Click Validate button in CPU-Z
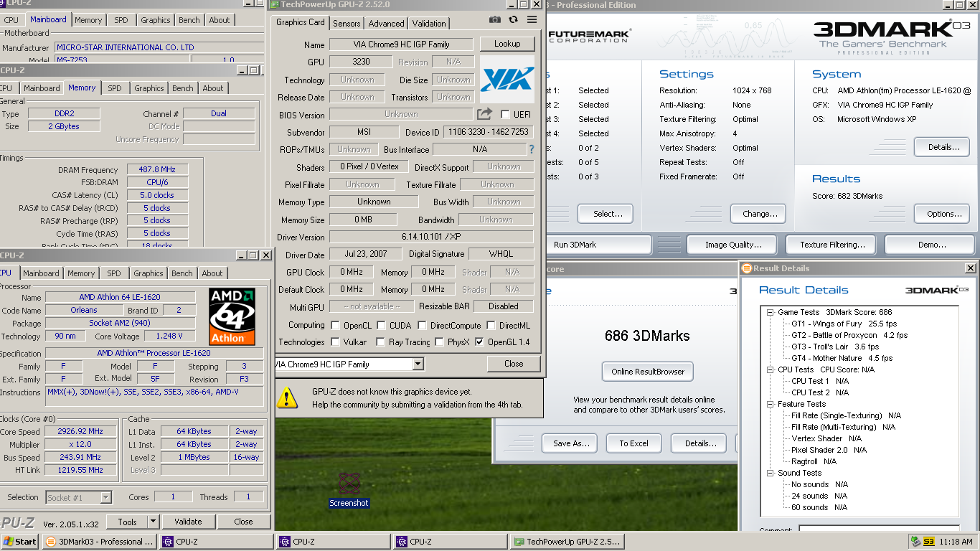The width and height of the screenshot is (980, 551). tap(187, 522)
